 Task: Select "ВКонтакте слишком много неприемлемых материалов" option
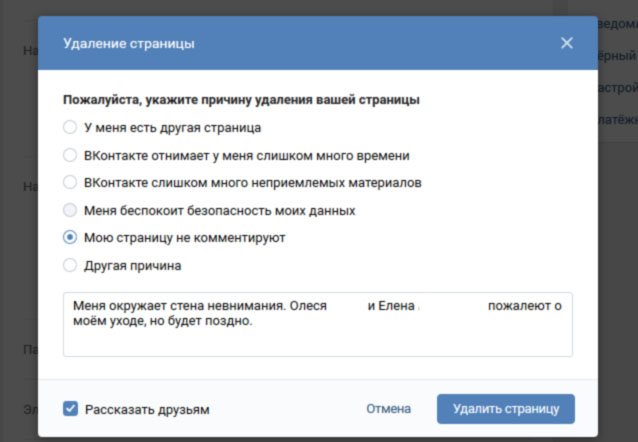[x=70, y=182]
